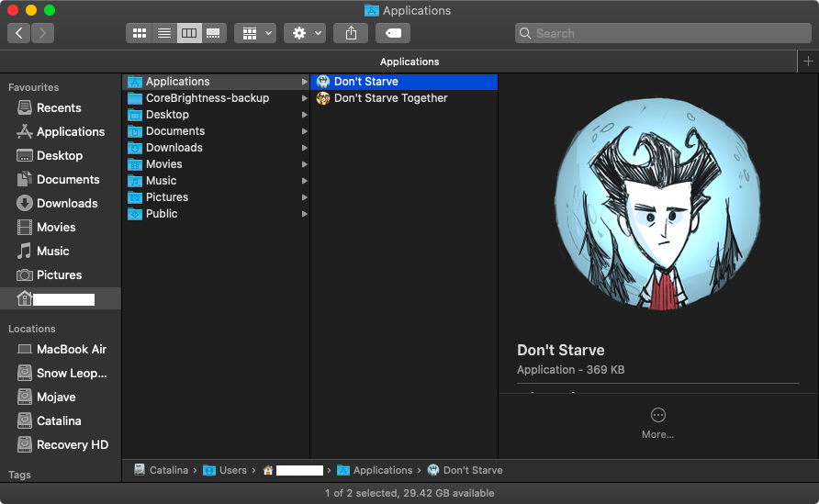
Task: Expand Documents folder via its column arrow
Action: (x=304, y=131)
